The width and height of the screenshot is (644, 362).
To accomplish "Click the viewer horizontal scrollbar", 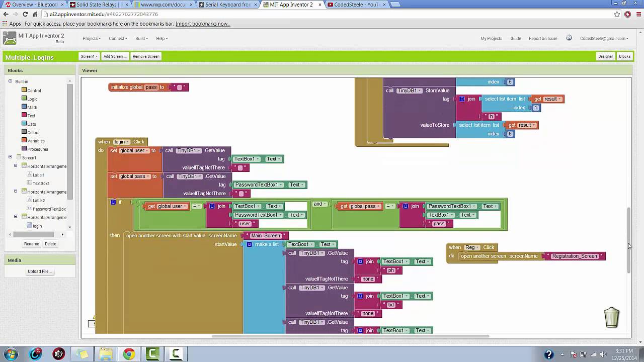I will [351, 336].
